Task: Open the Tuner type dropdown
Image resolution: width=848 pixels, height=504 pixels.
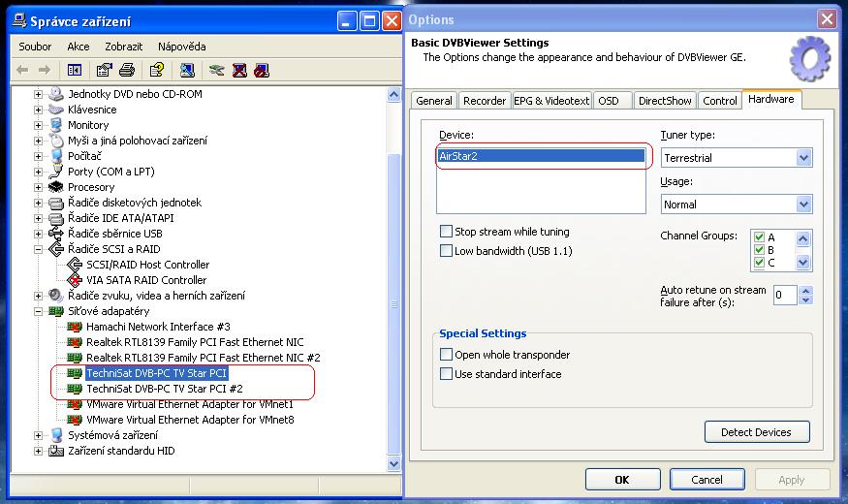Action: (x=803, y=158)
